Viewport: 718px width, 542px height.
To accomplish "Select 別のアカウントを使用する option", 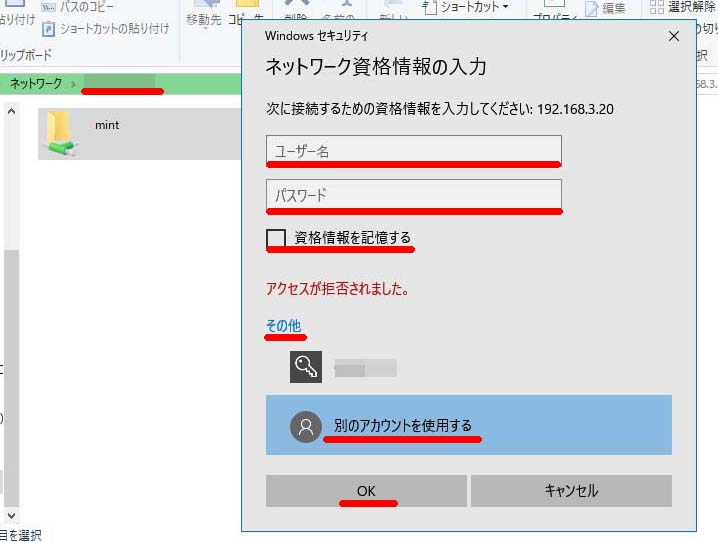I will pos(403,426).
